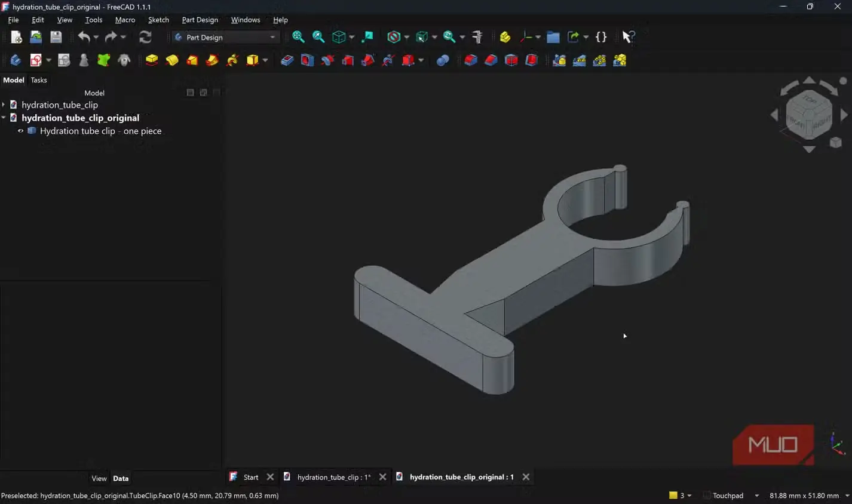Image resolution: width=852 pixels, height=504 pixels.
Task: Click the Open document icon
Action: coord(36,37)
